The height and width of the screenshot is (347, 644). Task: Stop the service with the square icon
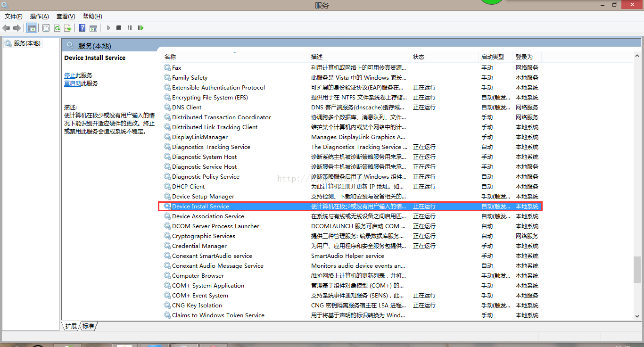pos(119,28)
